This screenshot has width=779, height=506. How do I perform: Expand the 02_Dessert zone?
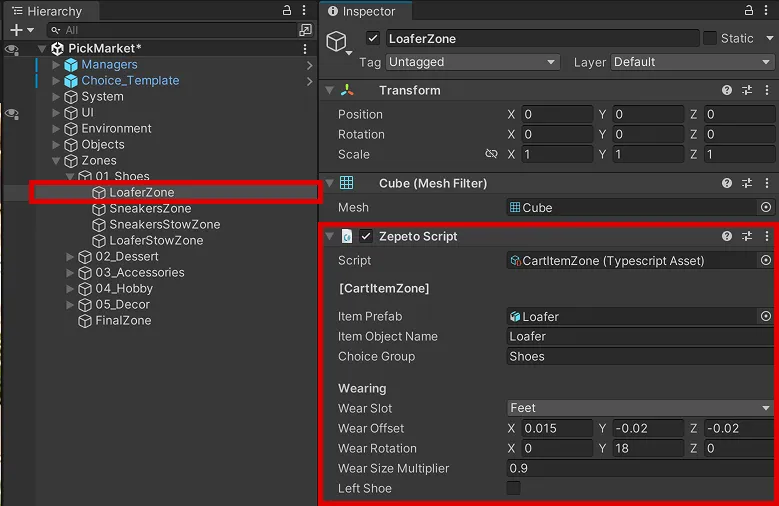[x=70, y=257]
